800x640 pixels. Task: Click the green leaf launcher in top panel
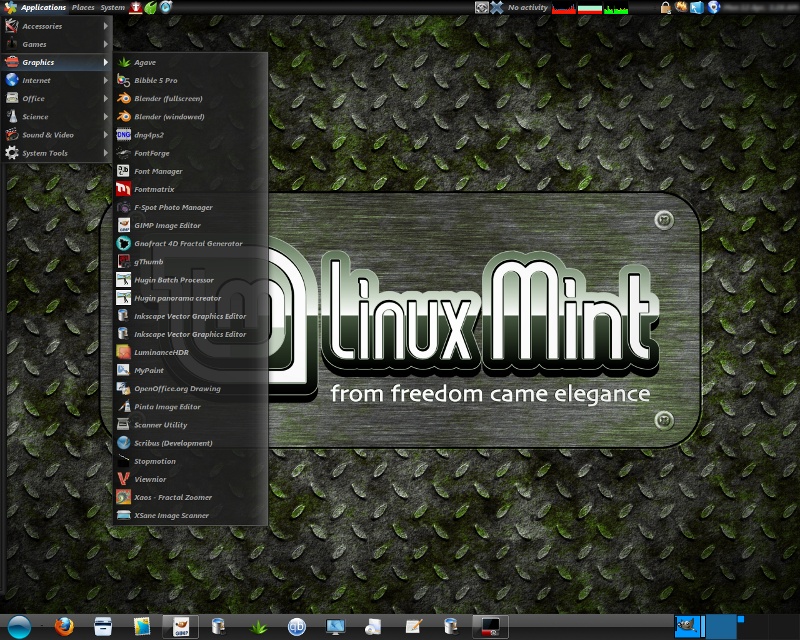pos(151,7)
